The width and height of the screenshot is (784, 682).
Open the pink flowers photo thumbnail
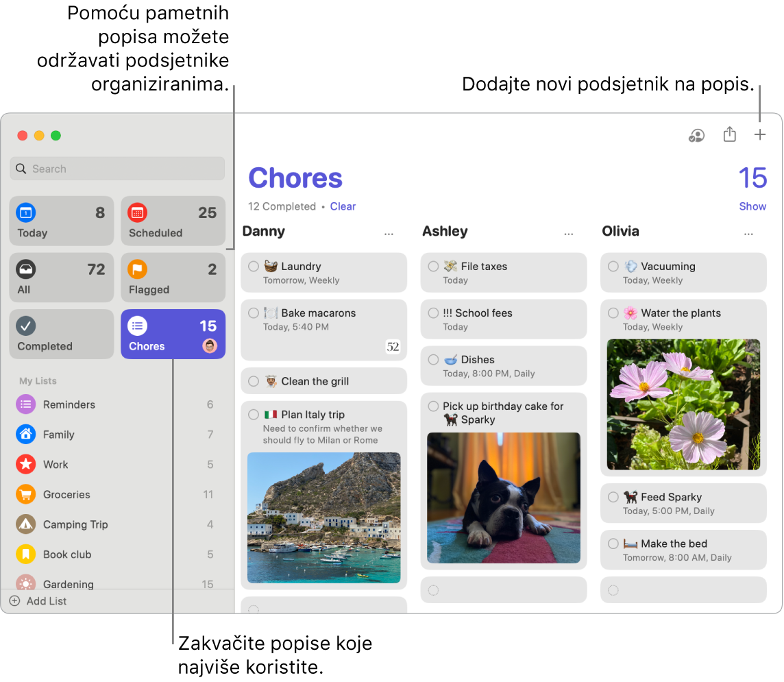(683, 404)
